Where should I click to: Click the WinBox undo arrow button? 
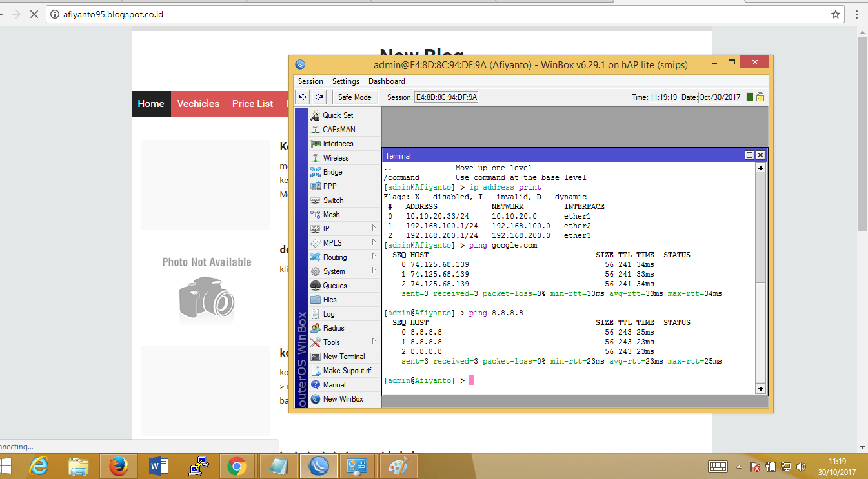302,97
